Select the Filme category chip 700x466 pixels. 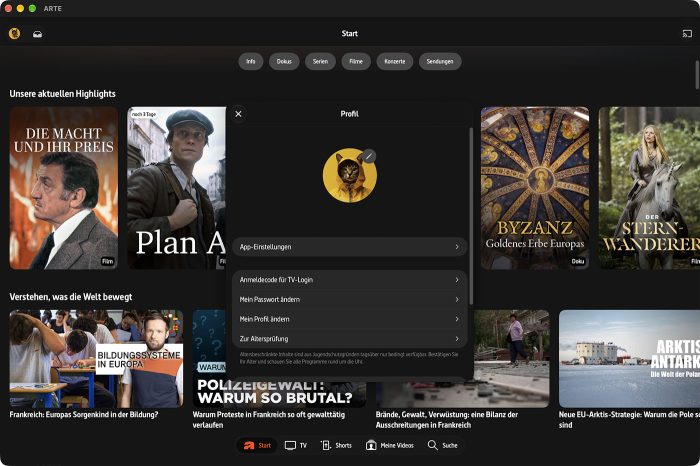[x=356, y=62]
